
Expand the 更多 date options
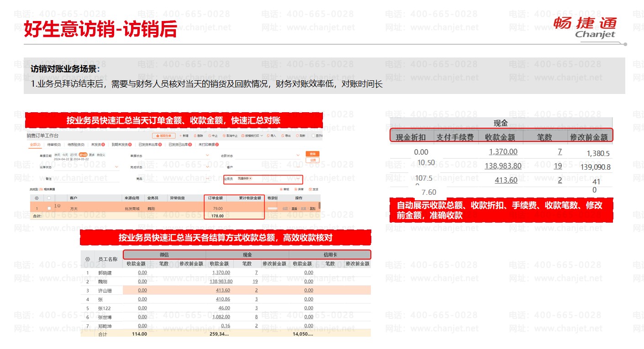coord(92,155)
